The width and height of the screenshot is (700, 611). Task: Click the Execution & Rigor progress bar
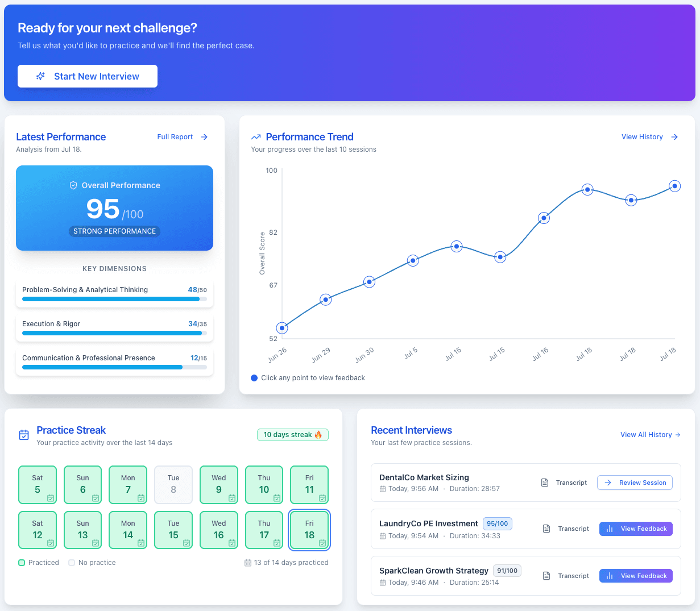click(114, 334)
